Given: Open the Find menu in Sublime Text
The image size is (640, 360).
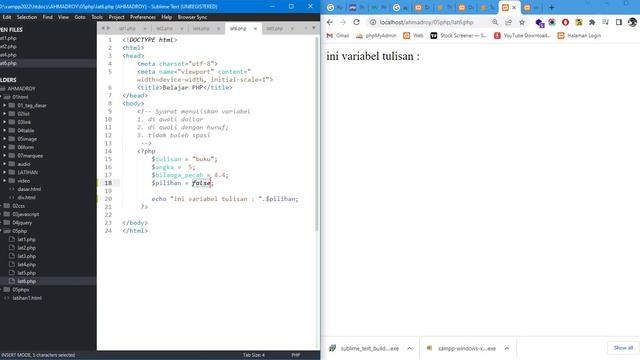Looking at the screenshot, I should pyautogui.click(x=48, y=17).
